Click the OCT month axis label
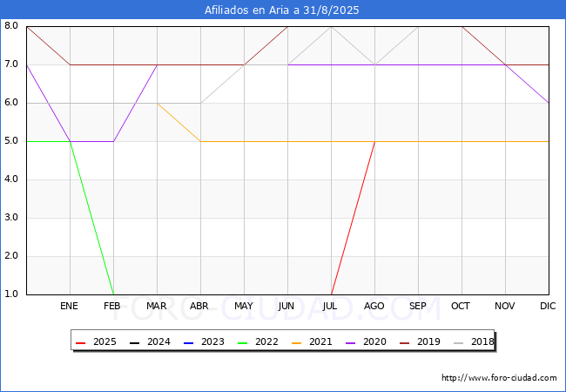 point(461,306)
